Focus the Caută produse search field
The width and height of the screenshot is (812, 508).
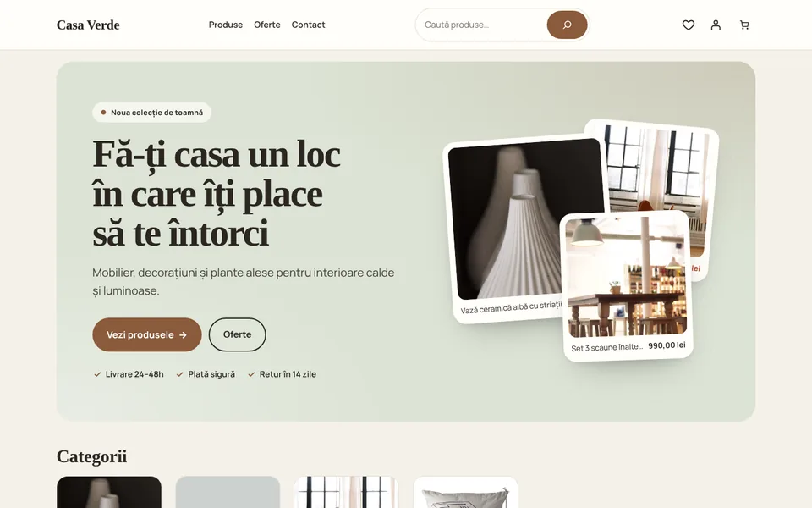pyautogui.click(x=483, y=25)
